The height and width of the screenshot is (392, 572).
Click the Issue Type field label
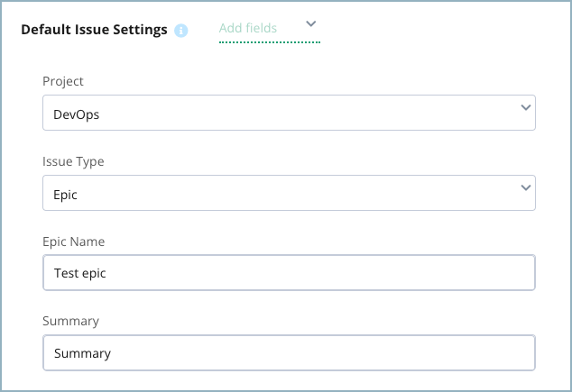[73, 161]
